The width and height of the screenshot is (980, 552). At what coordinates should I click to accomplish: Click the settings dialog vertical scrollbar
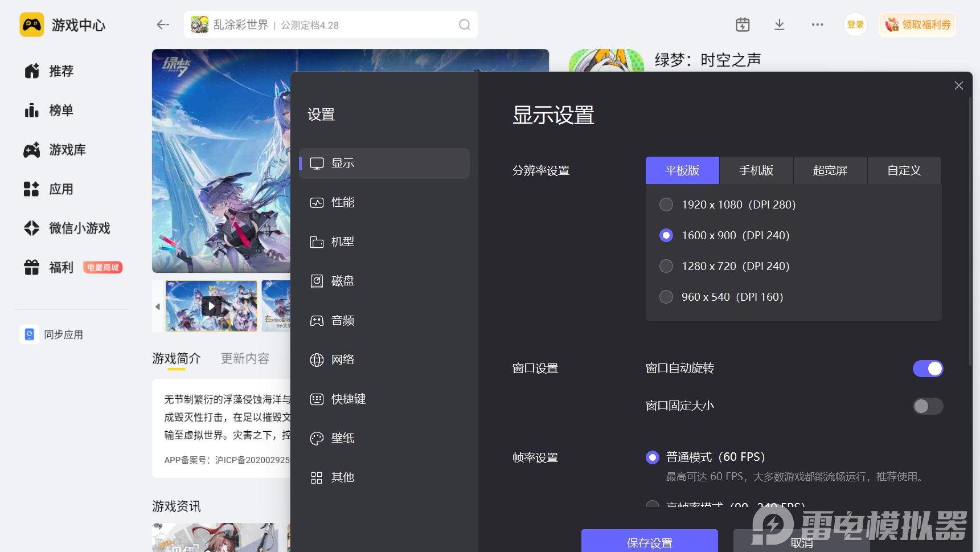(x=970, y=228)
